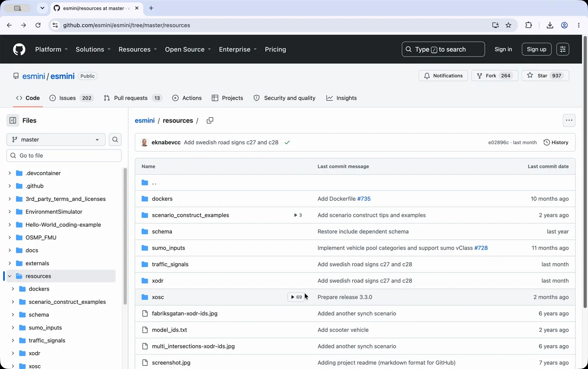Expand the externals folder chevron

click(x=10, y=263)
